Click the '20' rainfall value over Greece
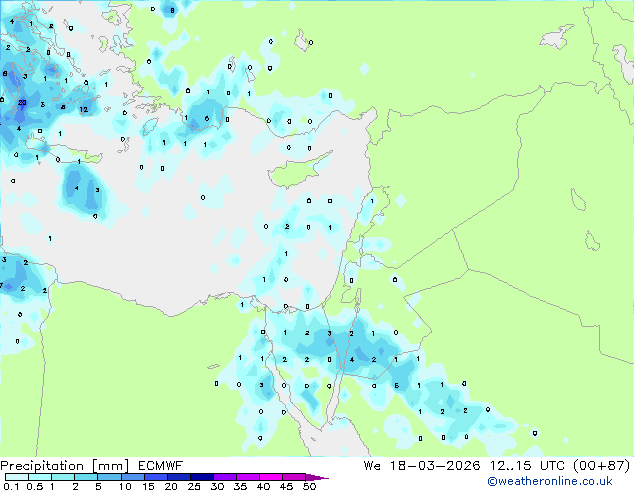634x490 pixels. (22, 103)
